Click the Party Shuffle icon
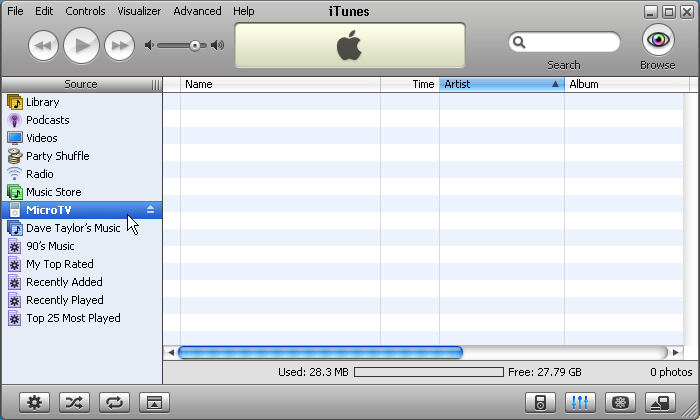 point(14,156)
